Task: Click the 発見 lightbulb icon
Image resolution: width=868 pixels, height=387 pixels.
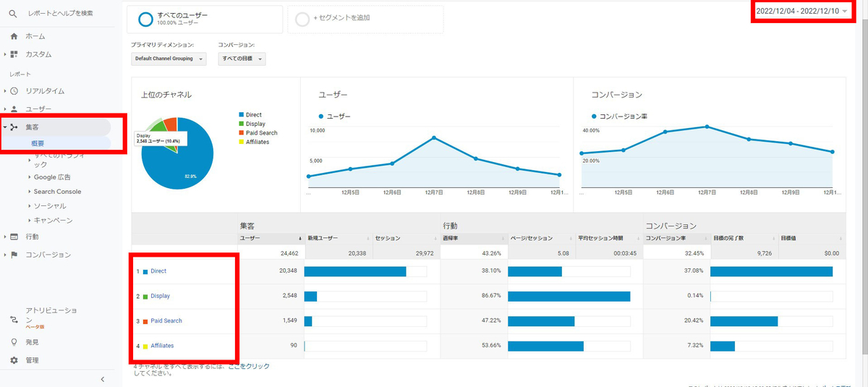Action: pyautogui.click(x=14, y=342)
